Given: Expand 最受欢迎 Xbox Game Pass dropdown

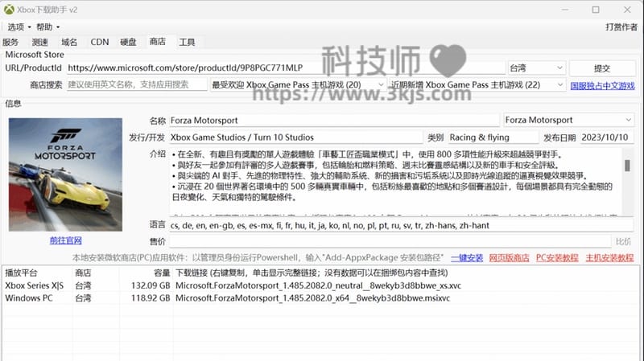Looking at the screenshot, I should (298, 85).
